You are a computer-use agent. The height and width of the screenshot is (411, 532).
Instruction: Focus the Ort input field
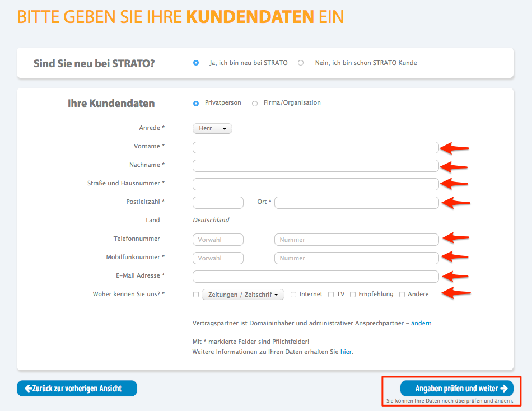(356, 203)
